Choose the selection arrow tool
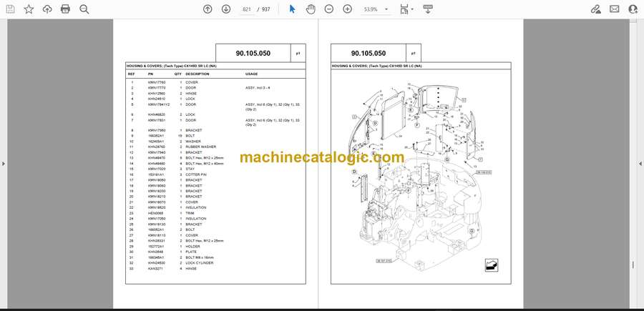The image size is (644, 311). 293,9
